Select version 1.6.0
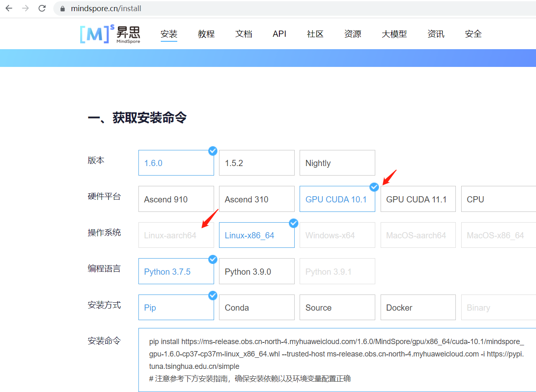 176,163
